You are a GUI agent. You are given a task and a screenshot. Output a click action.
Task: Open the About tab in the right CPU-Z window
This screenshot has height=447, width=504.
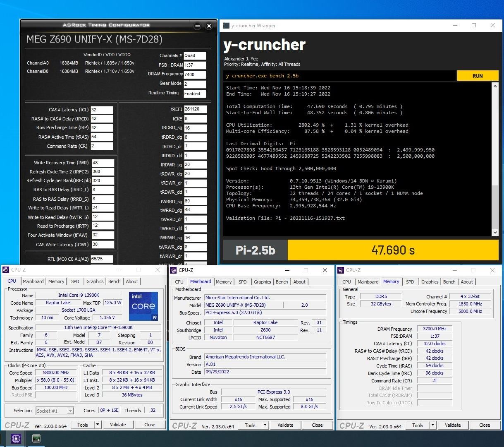click(467, 282)
